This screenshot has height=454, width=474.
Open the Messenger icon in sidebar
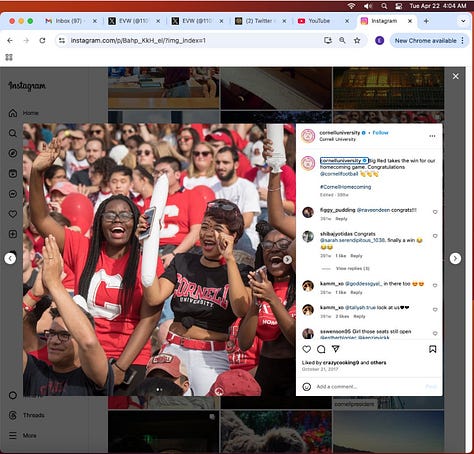click(13, 194)
